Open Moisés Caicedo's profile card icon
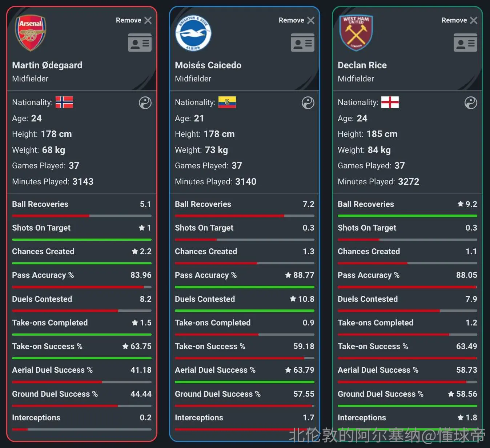 point(302,43)
